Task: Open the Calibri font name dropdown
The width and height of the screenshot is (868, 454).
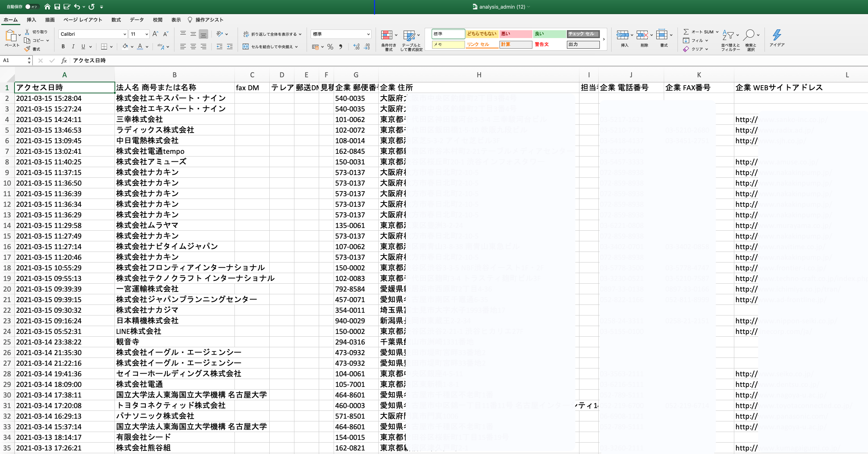Action: 125,34
